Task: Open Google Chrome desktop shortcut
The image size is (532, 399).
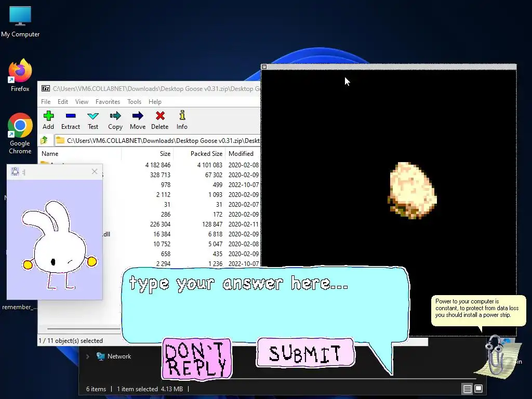Action: click(x=20, y=134)
